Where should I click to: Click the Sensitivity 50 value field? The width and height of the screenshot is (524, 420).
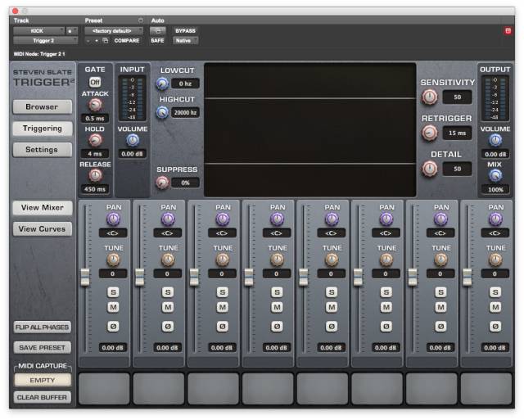[457, 97]
